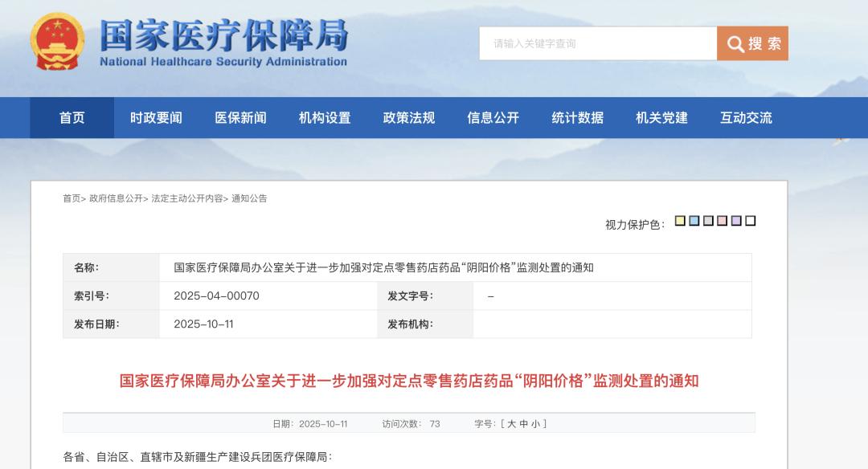
Task: Click the orange 搜索 search button
Action: click(752, 43)
